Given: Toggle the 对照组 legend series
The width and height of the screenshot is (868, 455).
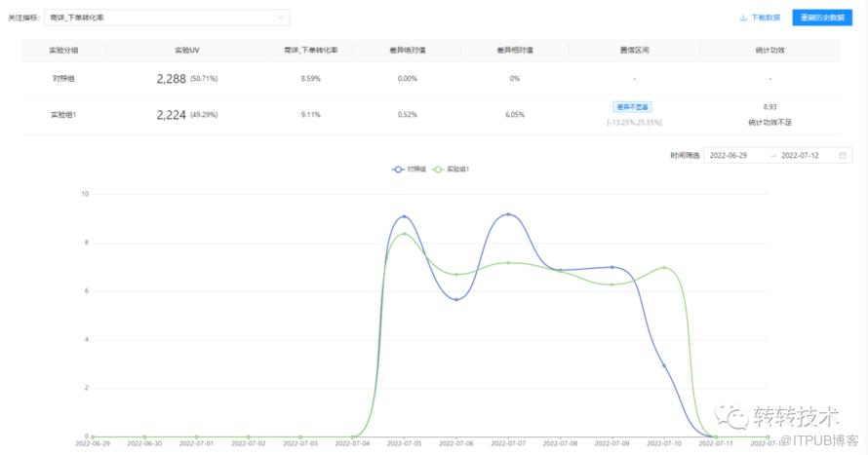Looking at the screenshot, I should click(x=409, y=170).
